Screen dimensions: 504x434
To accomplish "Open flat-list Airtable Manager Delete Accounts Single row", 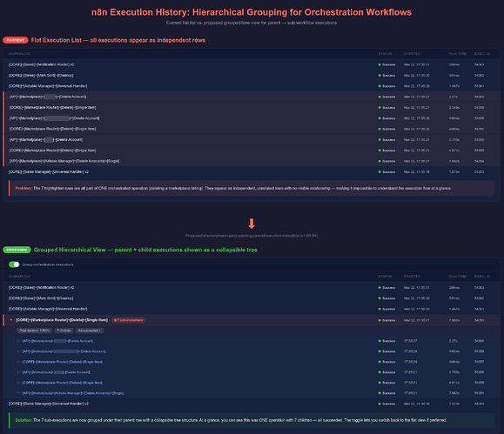I will [x=252, y=161].
